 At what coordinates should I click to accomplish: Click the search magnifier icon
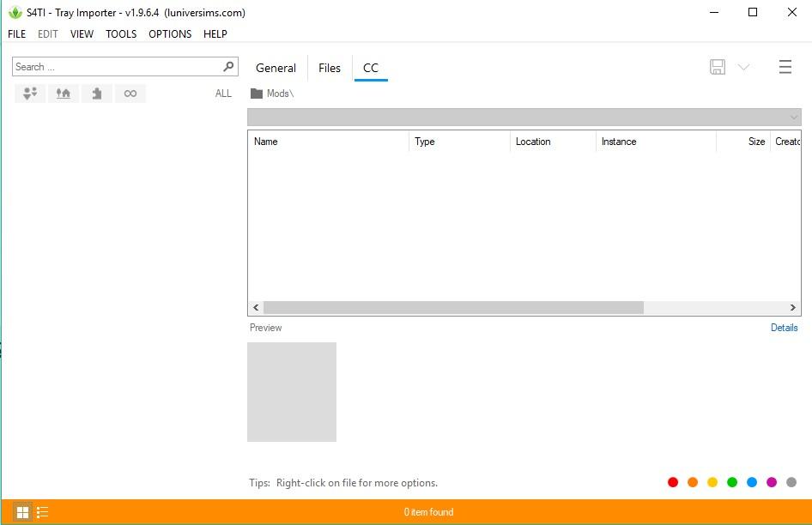click(x=227, y=66)
